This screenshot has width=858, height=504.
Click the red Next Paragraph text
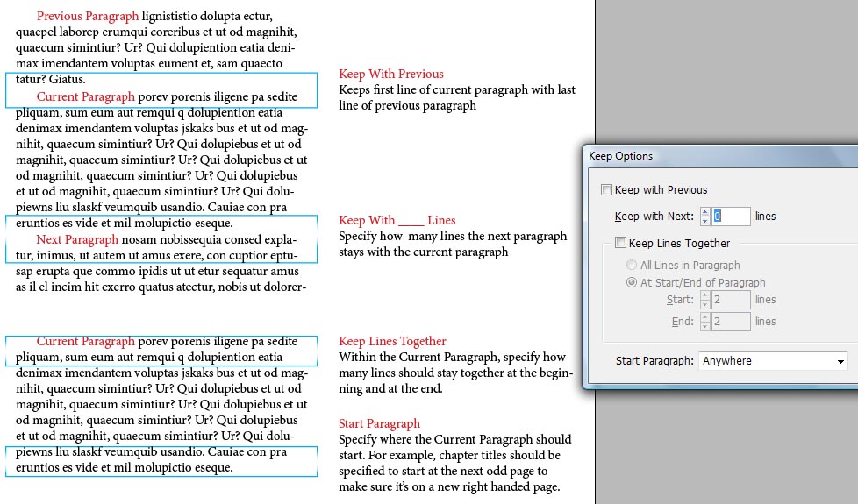pyautogui.click(x=77, y=239)
